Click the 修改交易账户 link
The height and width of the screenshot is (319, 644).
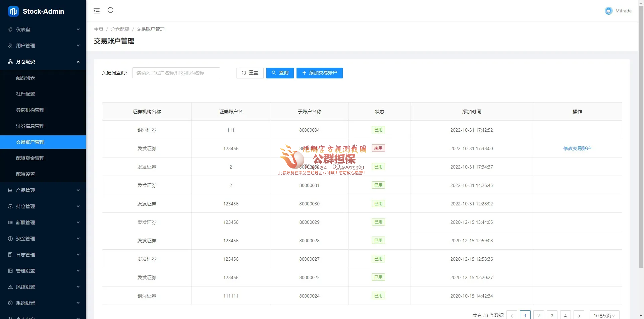[x=577, y=148]
